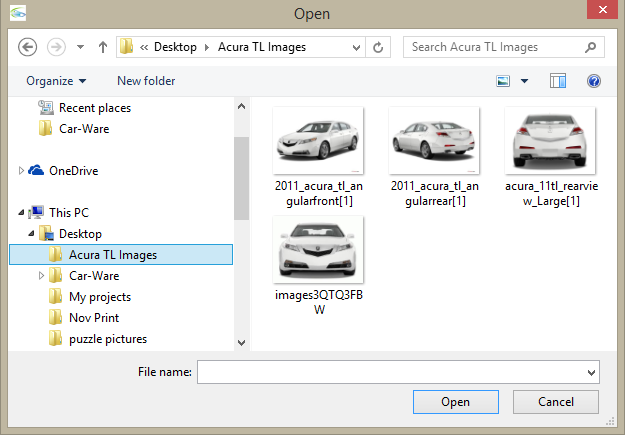The width and height of the screenshot is (625, 435).
Task: Go up one folder level
Action: tap(103, 47)
